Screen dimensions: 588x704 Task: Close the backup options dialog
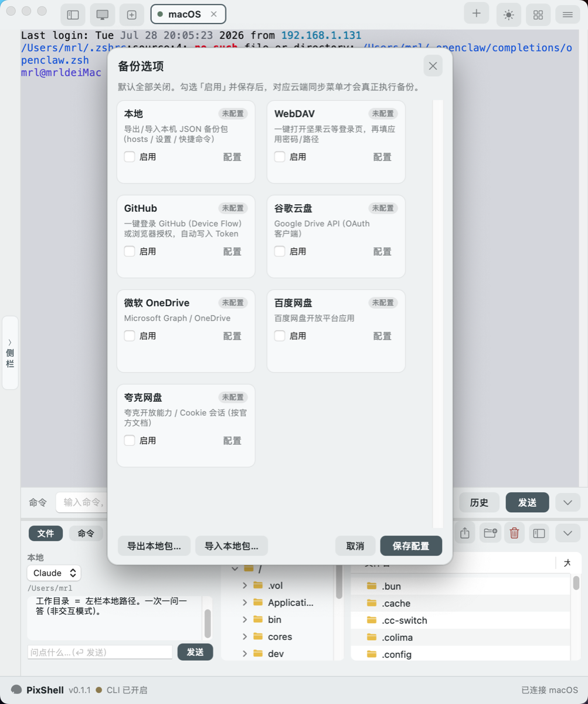pos(433,66)
